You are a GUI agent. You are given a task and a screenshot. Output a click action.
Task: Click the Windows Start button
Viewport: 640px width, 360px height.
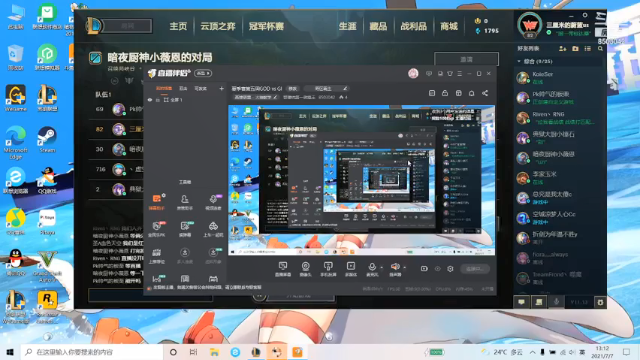pos(10,352)
